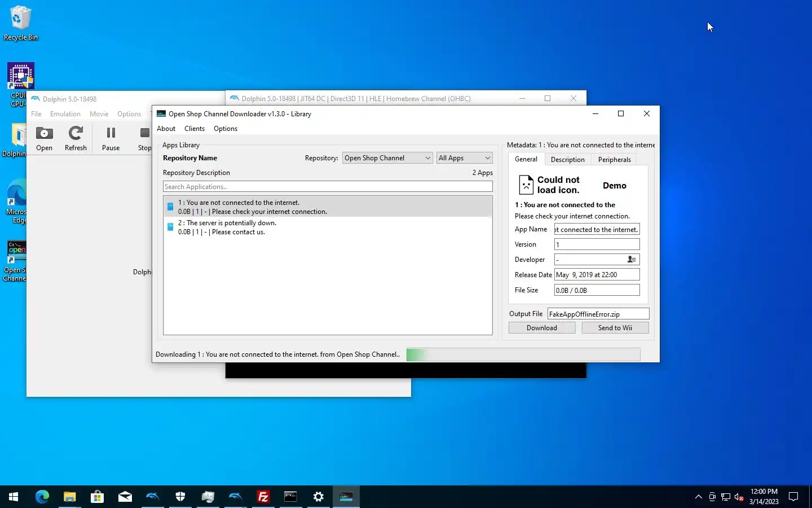Open the Mail app from the taskbar
812x508 pixels.
click(125, 497)
